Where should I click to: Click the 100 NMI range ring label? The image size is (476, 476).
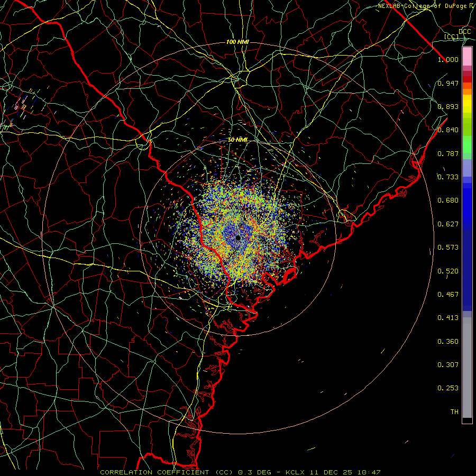[237, 42]
